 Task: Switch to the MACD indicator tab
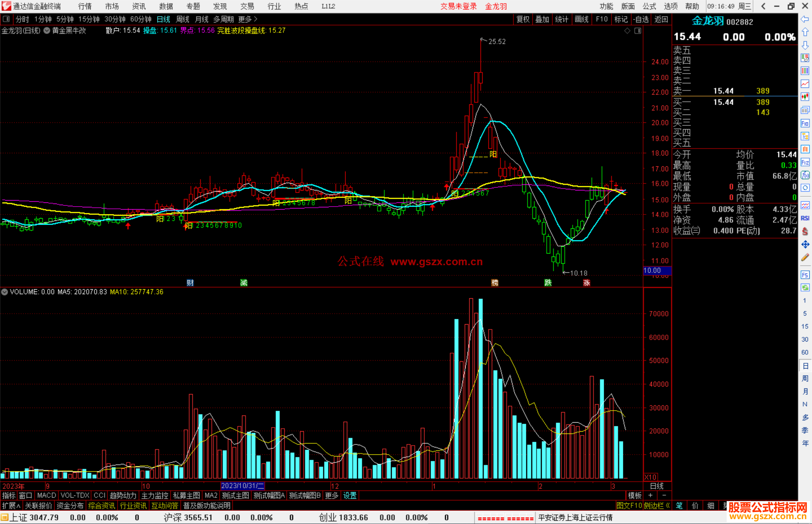pos(46,495)
